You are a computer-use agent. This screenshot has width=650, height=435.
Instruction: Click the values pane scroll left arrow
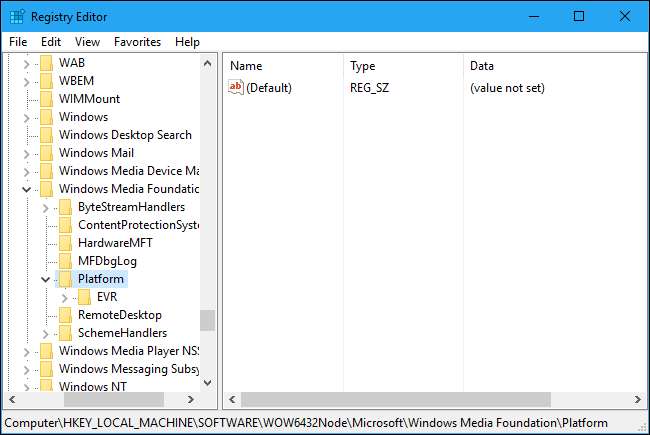[x=232, y=400]
